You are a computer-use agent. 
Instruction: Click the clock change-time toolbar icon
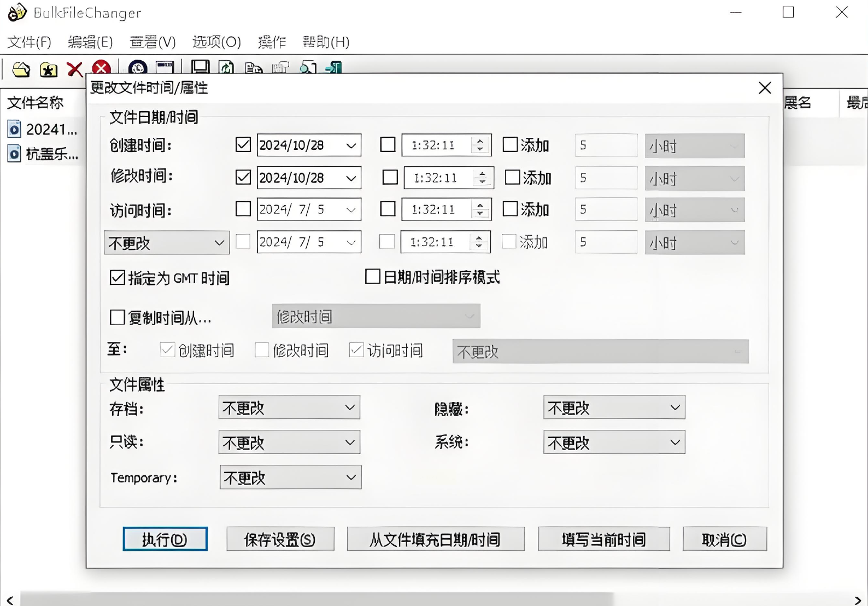[138, 68]
